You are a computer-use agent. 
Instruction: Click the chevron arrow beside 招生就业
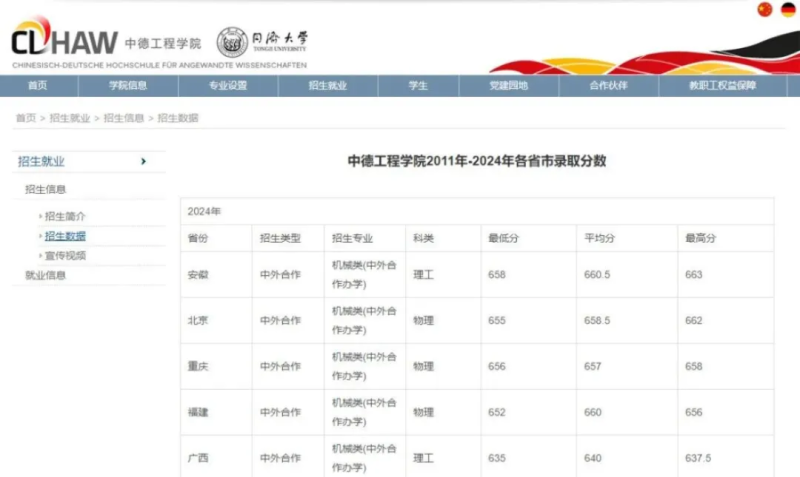[x=144, y=161]
